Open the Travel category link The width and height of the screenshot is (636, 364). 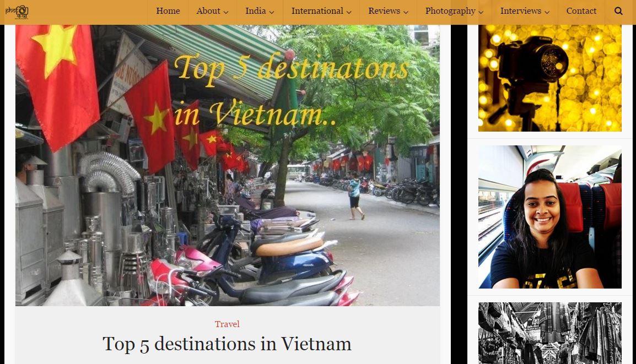tap(227, 324)
